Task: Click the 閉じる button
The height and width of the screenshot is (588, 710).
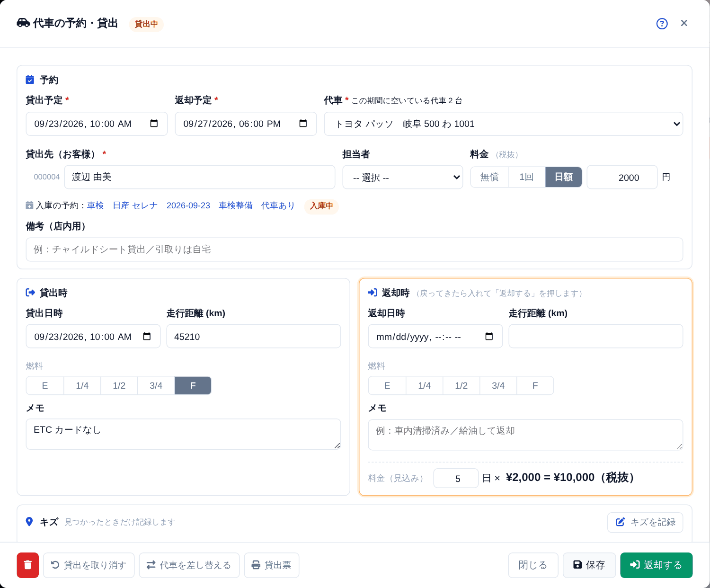Action: coord(533,565)
